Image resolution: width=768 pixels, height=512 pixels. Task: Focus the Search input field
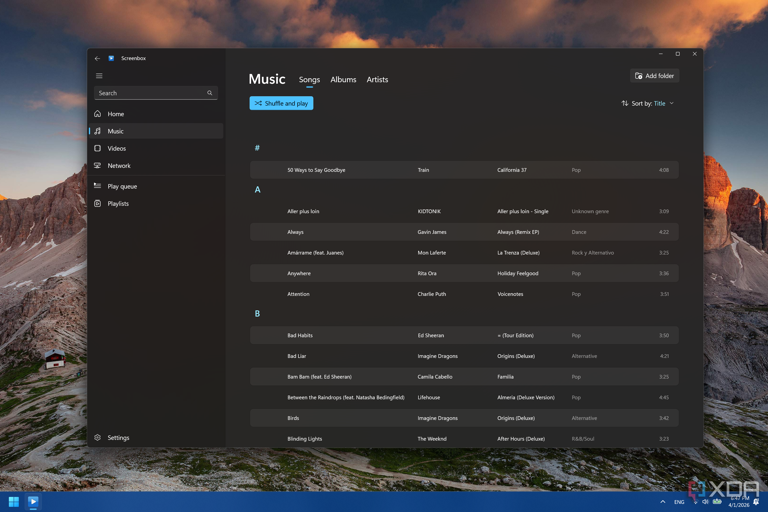(156, 93)
